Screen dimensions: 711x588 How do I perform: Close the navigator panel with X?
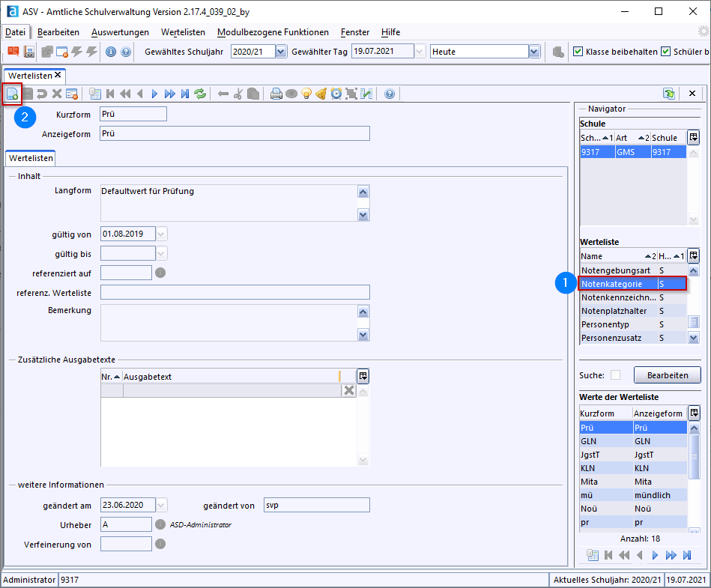692,94
